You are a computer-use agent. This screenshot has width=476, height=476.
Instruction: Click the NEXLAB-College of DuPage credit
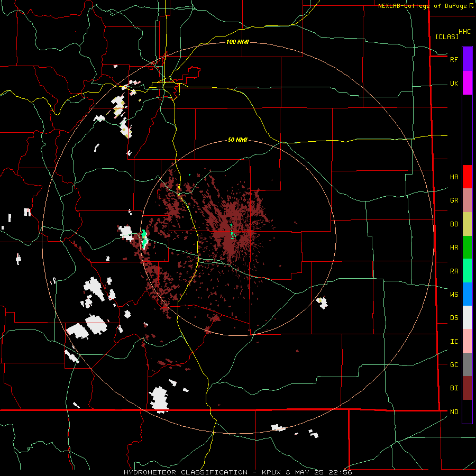tap(422, 6)
